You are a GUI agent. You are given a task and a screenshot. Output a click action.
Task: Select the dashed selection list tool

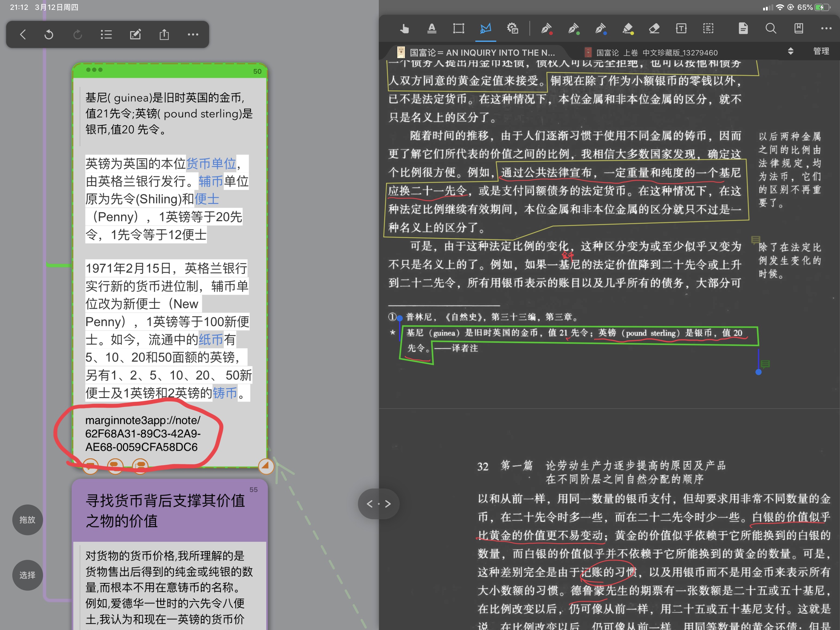[708, 29]
